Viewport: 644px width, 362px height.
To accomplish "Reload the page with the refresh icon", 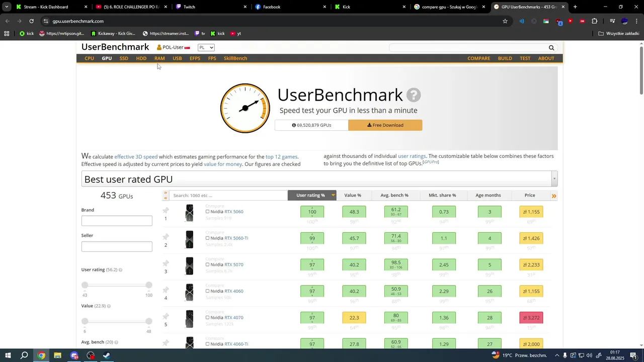I will 31,21.
